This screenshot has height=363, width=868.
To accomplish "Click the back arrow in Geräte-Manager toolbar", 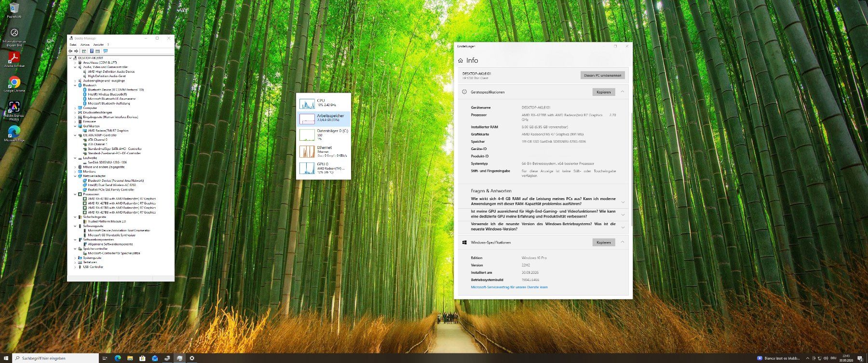I will [x=71, y=51].
